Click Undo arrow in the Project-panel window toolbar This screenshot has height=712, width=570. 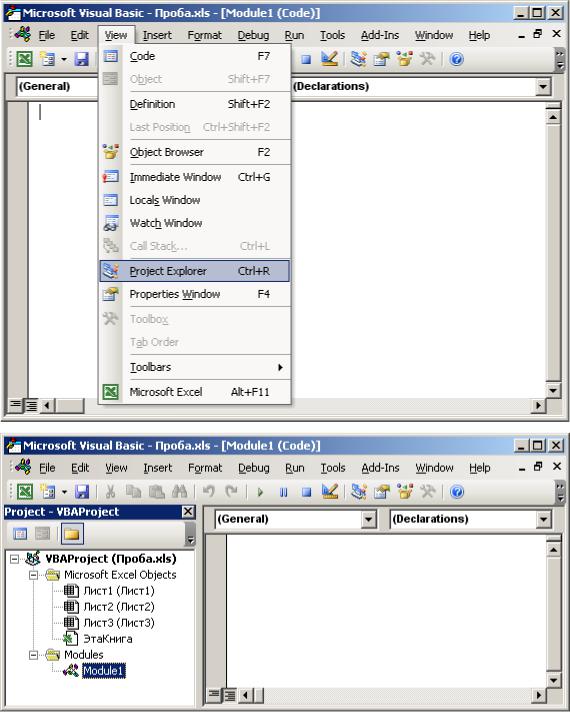[x=208, y=492]
